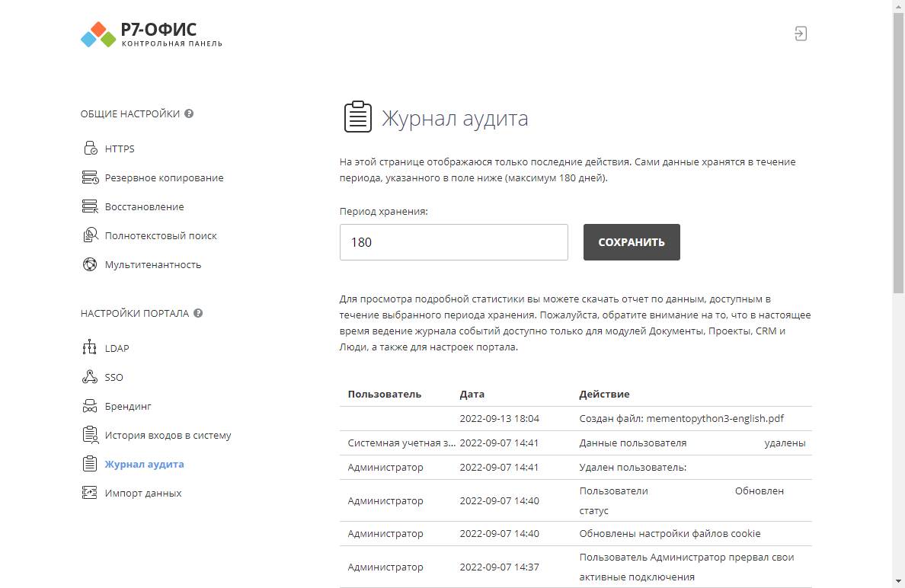Screen dimensions: 905x588
Task: Select Журнал аудита in sidebar
Action: [x=144, y=464]
